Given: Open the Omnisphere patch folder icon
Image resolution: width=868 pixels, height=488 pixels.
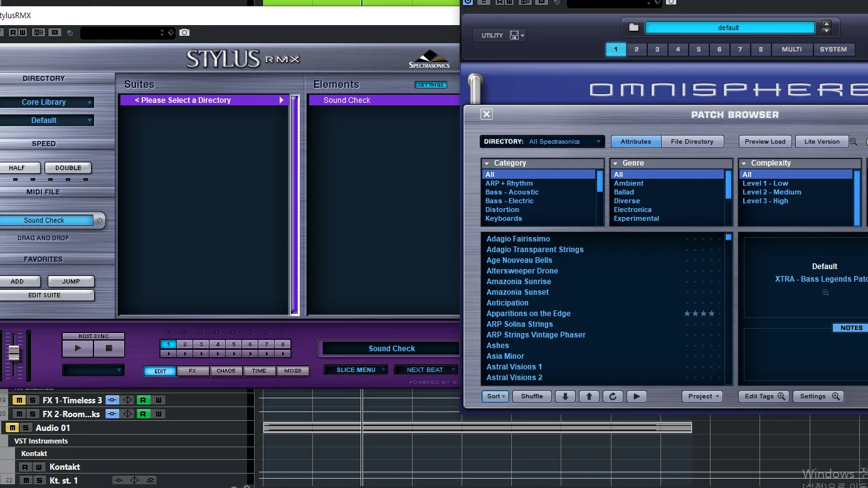Looking at the screenshot, I should [x=633, y=28].
